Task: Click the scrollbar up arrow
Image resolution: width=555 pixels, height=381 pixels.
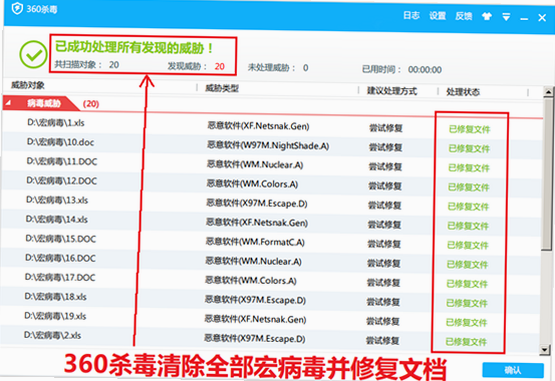Action: coord(548,92)
